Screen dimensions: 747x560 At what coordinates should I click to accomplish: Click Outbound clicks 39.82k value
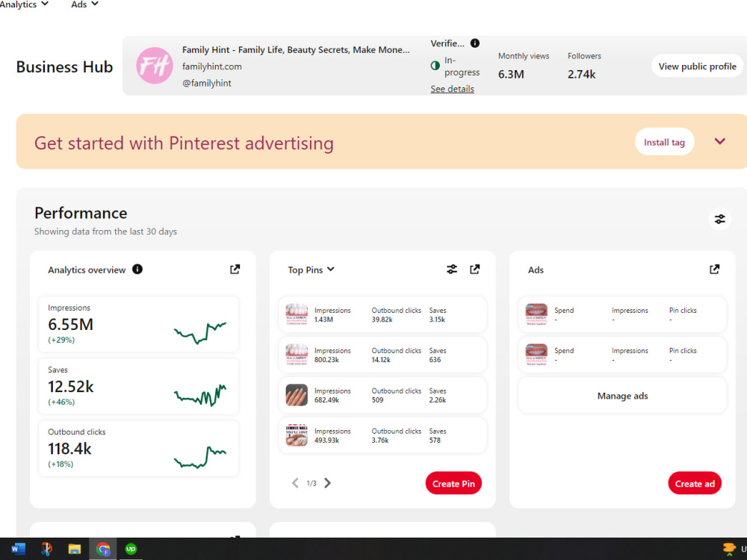tap(382, 320)
